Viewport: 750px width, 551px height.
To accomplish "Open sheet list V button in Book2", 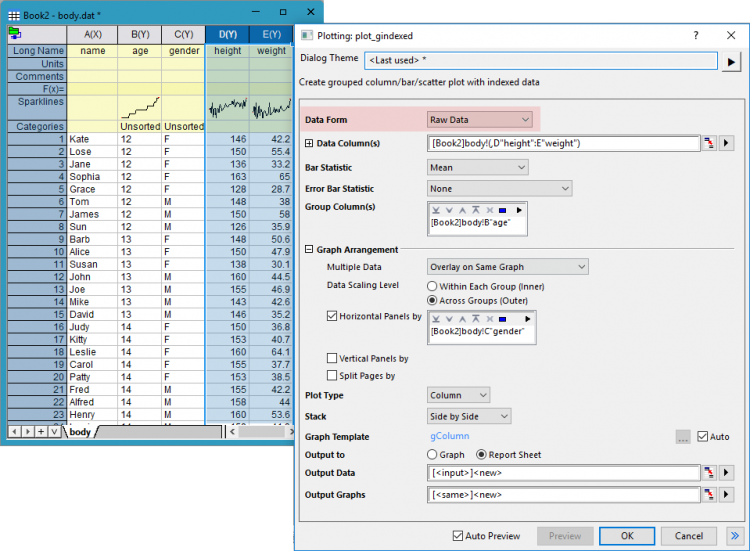I will click(x=54, y=432).
